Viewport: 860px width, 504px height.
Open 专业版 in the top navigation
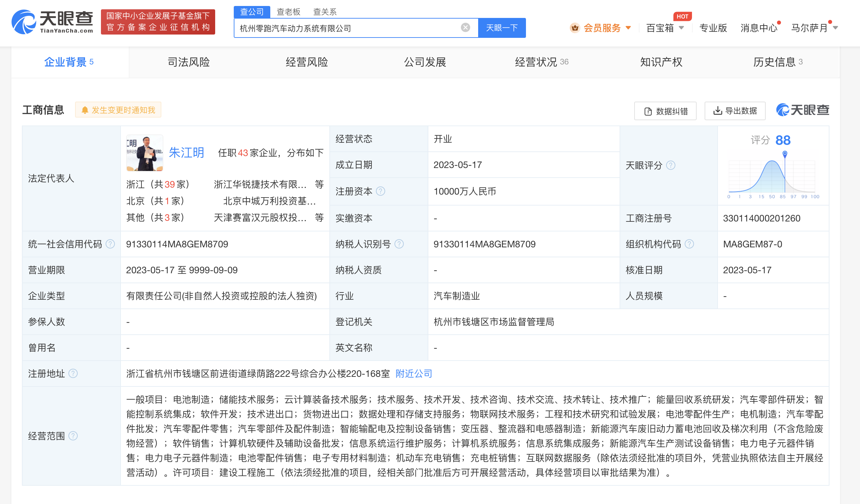tap(713, 28)
